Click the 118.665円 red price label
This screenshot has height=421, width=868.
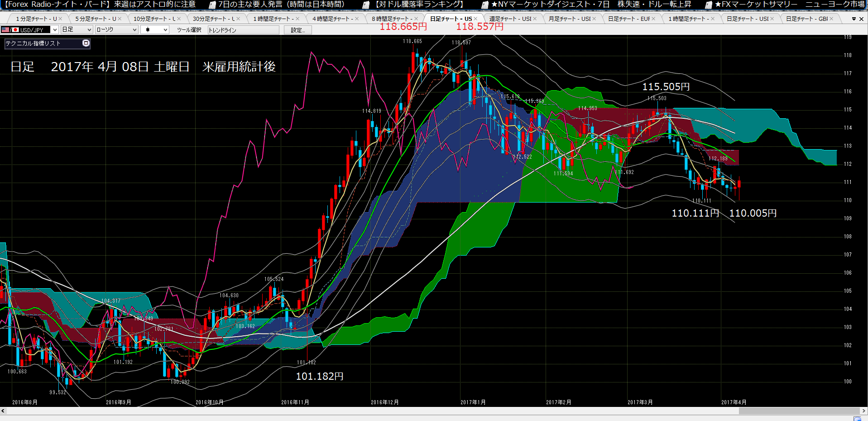[403, 27]
